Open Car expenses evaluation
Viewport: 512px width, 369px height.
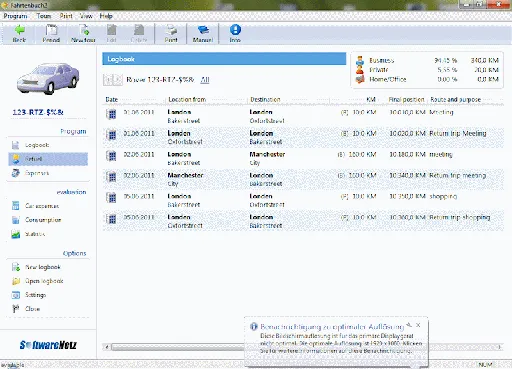pos(48,206)
